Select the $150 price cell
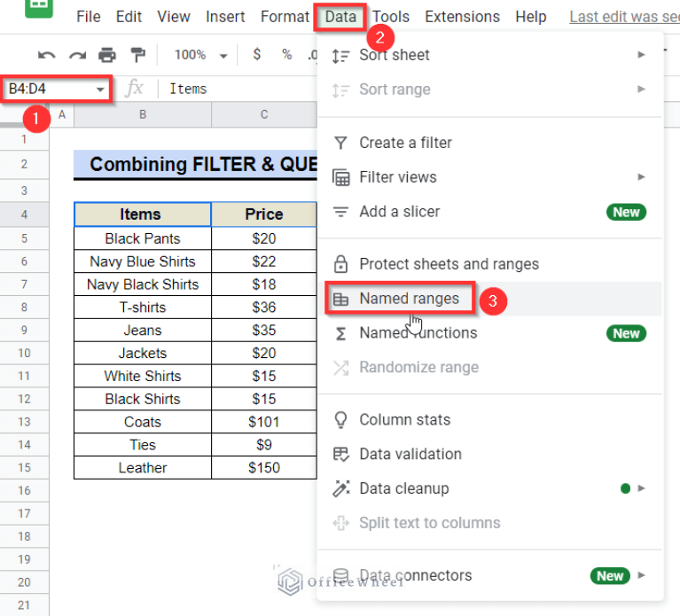 coord(264,468)
